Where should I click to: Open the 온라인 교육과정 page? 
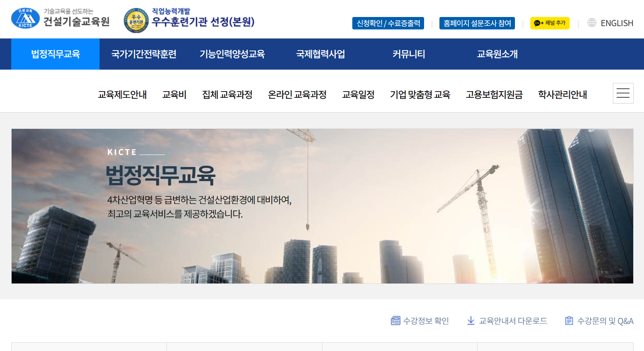(297, 94)
